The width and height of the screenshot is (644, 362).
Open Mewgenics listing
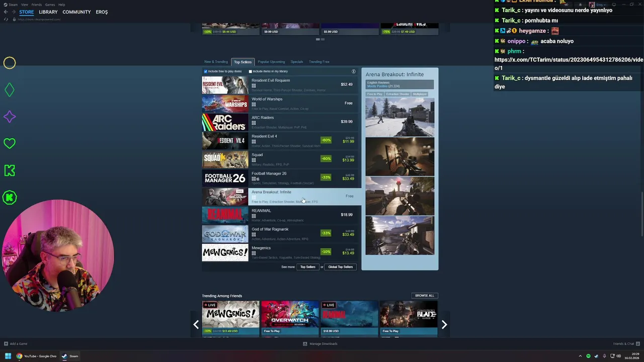279,252
